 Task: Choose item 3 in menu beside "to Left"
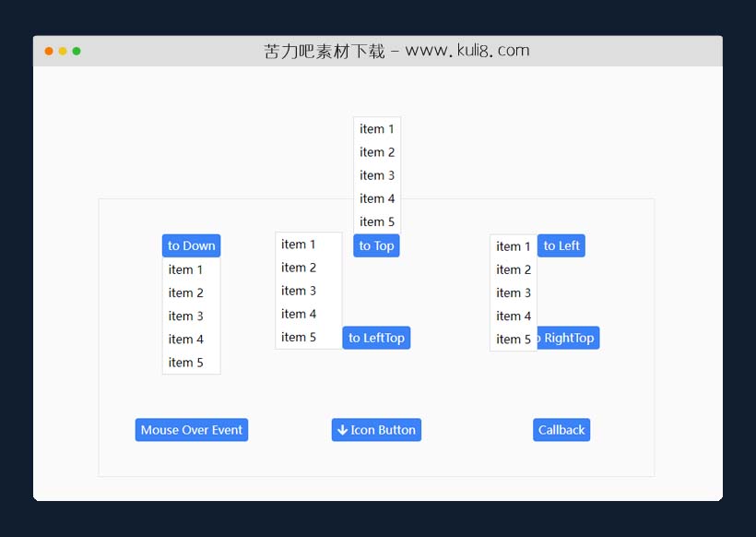pyautogui.click(x=514, y=292)
